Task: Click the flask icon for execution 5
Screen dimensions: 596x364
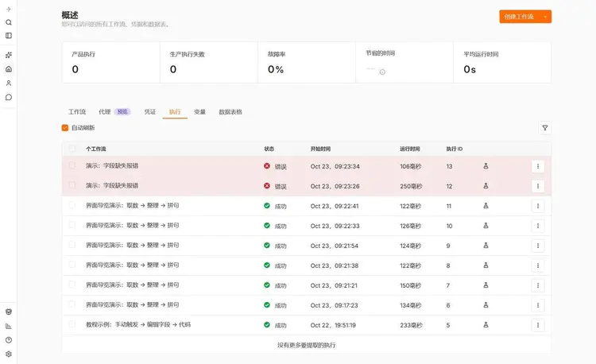Action: click(486, 325)
